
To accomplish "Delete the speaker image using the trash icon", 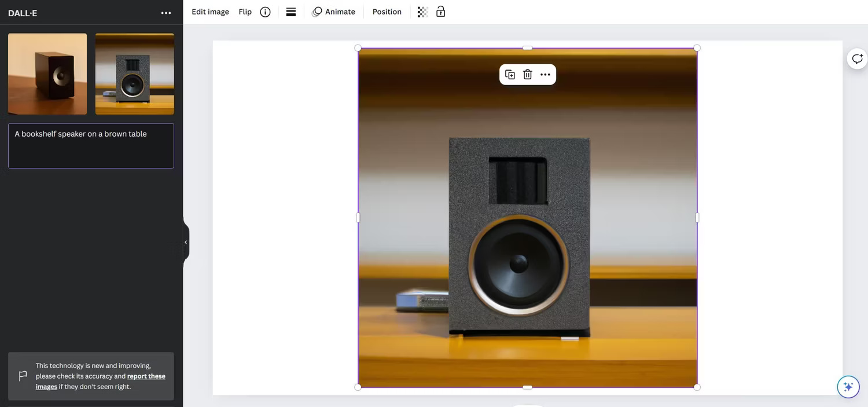I will coord(527,74).
